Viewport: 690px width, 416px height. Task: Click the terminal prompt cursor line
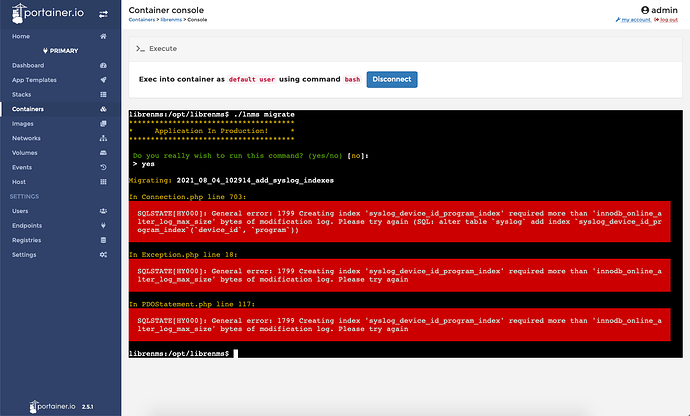(x=183, y=353)
